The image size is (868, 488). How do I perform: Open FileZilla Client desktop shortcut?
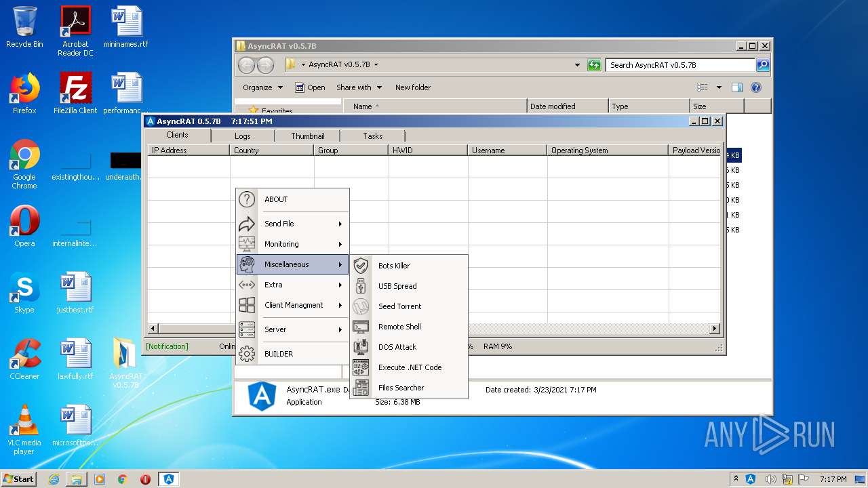[x=75, y=94]
